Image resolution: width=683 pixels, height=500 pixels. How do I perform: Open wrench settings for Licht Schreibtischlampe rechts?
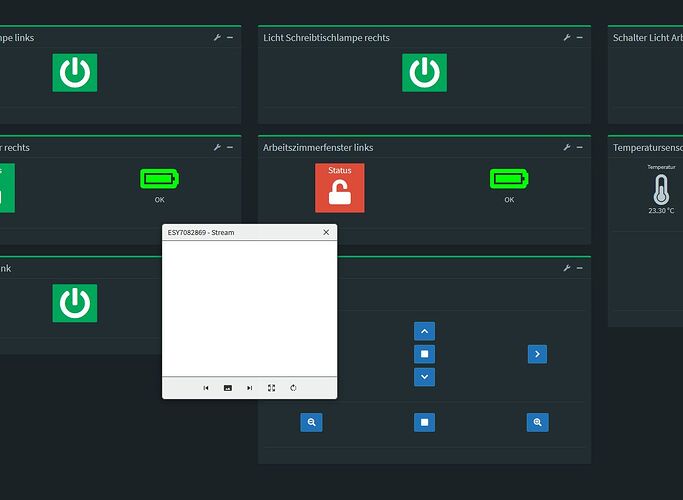pyautogui.click(x=567, y=38)
